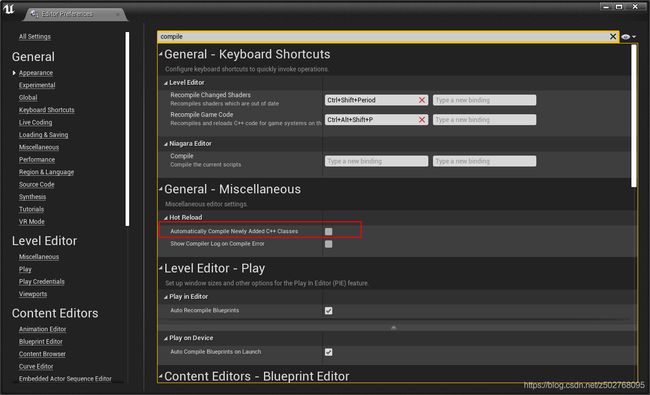Viewport: 650px width, 395px height.
Task: Open Appearance settings
Action: point(36,73)
